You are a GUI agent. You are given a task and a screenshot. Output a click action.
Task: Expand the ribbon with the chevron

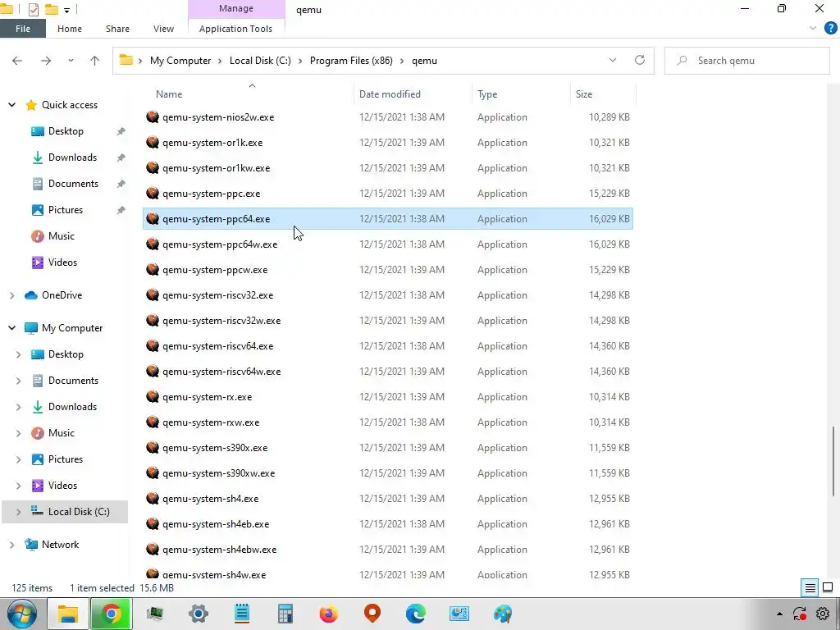pyautogui.click(x=813, y=29)
